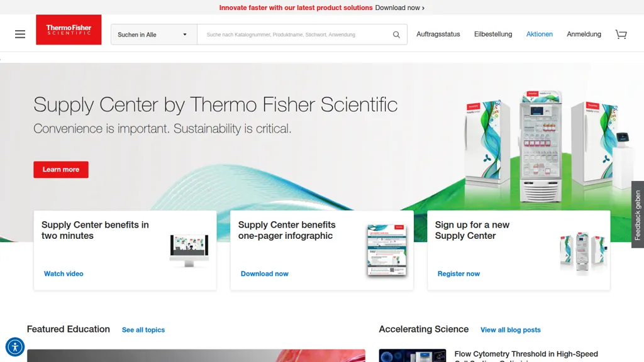Open the hamburger navigation menu
This screenshot has height=362, width=644.
coord(20,34)
